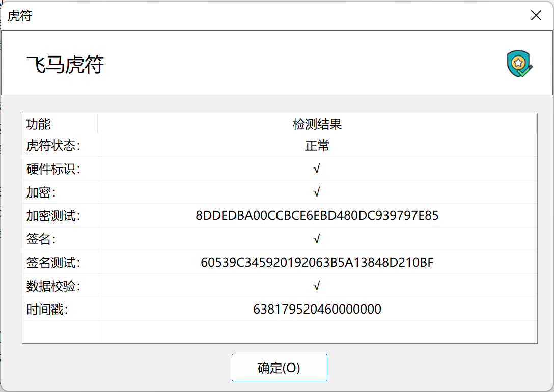554x392 pixels.
Task: Click the checkmark in 硬件标识 row
Action: click(317, 169)
